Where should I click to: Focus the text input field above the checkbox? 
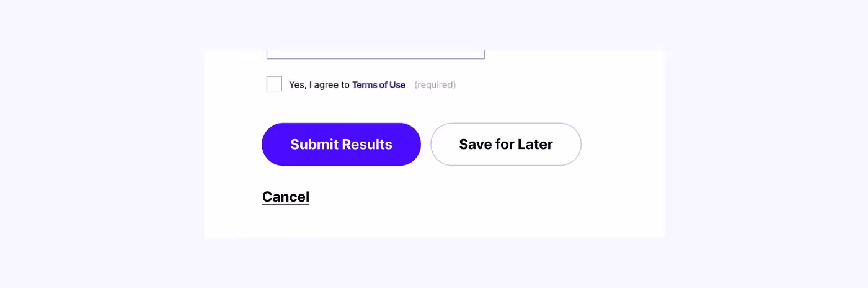[x=375, y=53]
